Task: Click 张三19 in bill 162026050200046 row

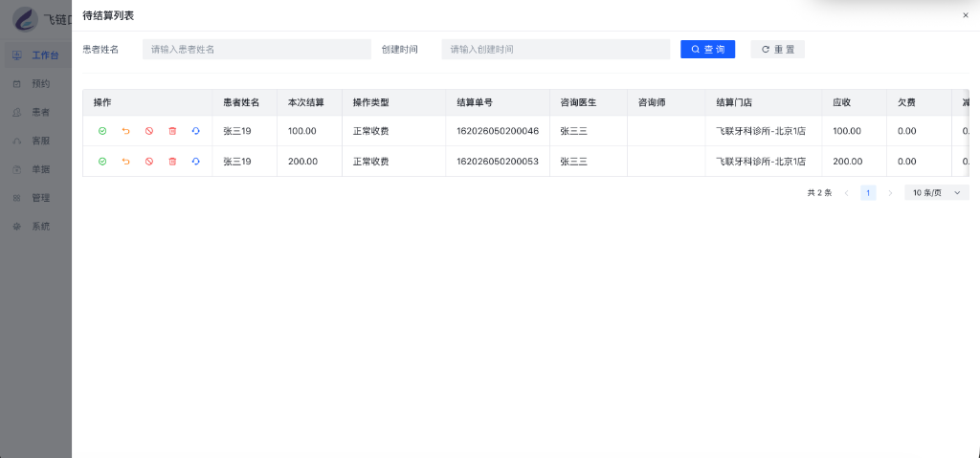Action: pos(237,131)
